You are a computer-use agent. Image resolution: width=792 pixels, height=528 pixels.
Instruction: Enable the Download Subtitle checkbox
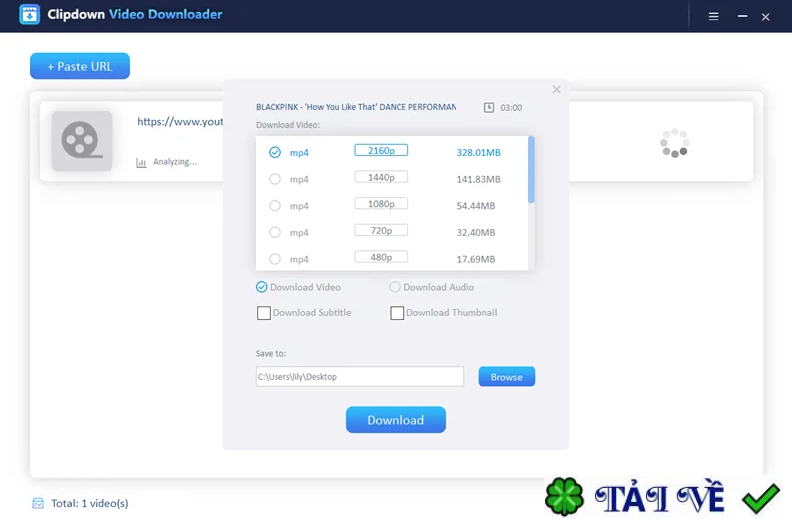264,313
